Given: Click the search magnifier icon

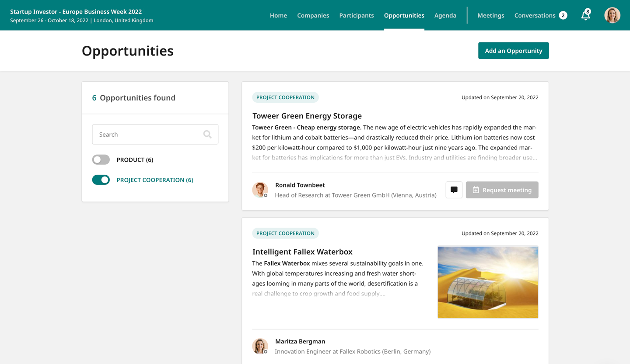Looking at the screenshot, I should 207,135.
